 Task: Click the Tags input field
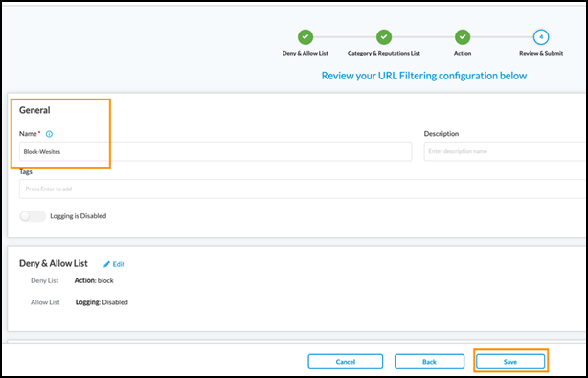[303, 189]
